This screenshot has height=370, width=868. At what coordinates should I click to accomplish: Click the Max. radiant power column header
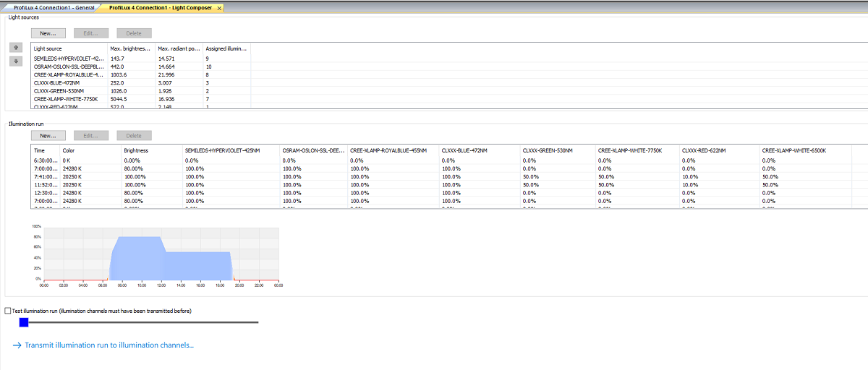179,48
